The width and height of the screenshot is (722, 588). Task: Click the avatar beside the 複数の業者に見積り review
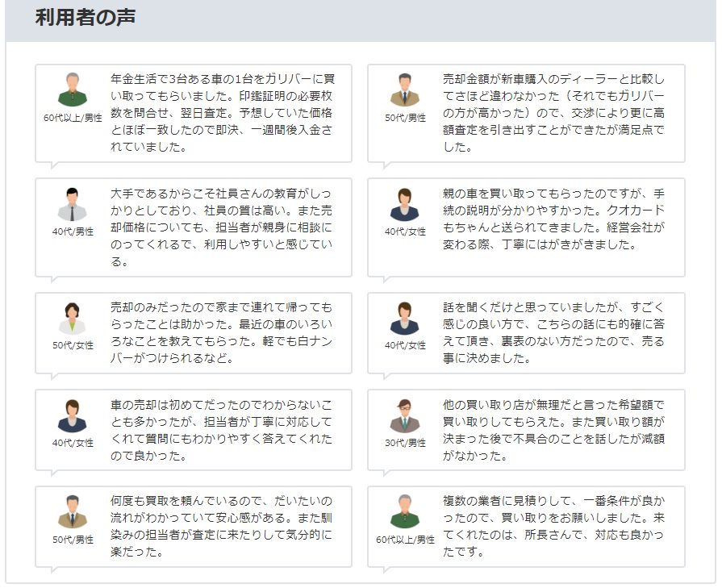(x=405, y=511)
